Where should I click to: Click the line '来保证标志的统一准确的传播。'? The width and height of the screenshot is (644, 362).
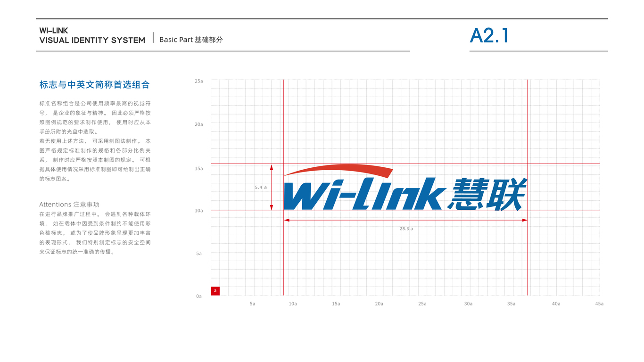point(77,252)
